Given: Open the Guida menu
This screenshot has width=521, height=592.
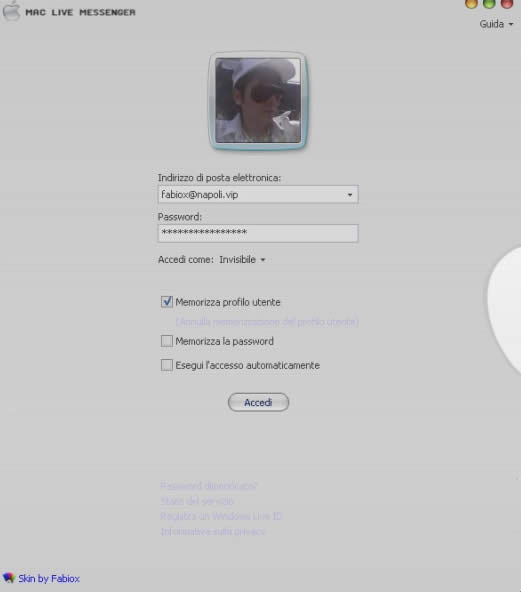Looking at the screenshot, I should [x=496, y=24].
